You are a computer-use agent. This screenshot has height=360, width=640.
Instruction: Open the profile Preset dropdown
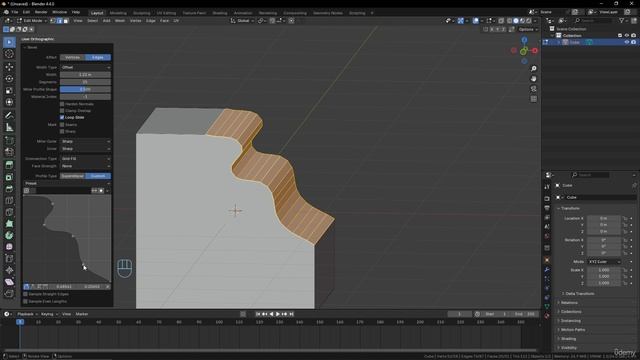point(67,183)
